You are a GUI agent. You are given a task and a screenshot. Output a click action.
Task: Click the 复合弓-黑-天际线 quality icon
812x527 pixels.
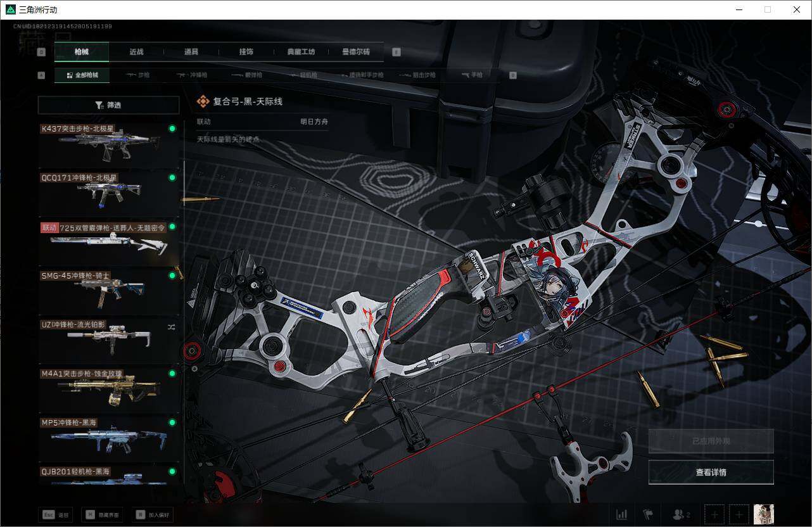(203, 101)
